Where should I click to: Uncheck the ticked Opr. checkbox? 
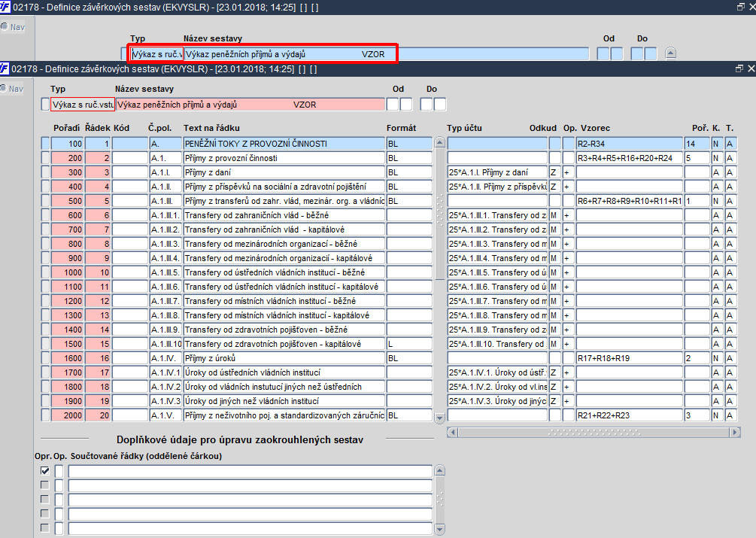pyautogui.click(x=45, y=470)
